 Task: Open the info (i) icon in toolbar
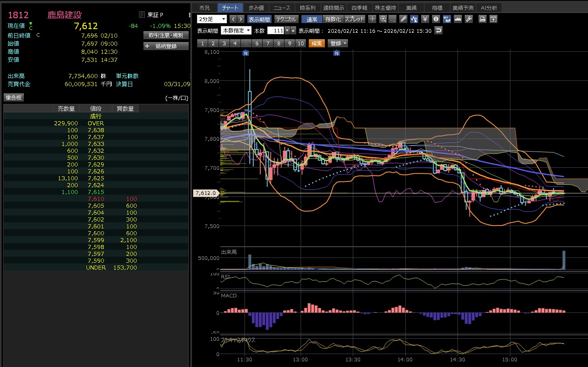[x=436, y=19]
